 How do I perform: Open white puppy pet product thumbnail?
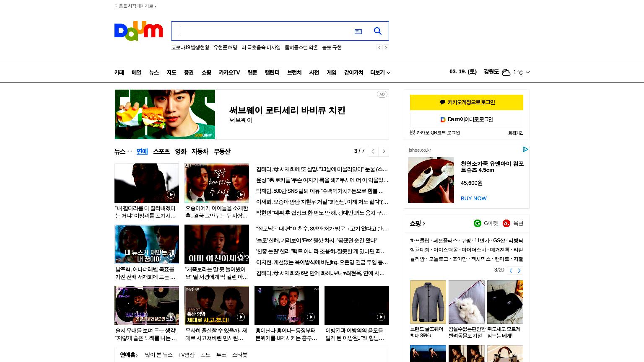[467, 302]
